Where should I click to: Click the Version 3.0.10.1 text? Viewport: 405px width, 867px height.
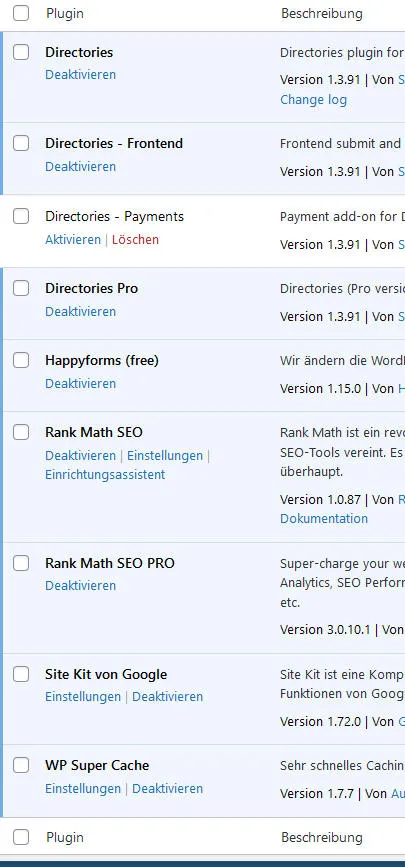(325, 630)
